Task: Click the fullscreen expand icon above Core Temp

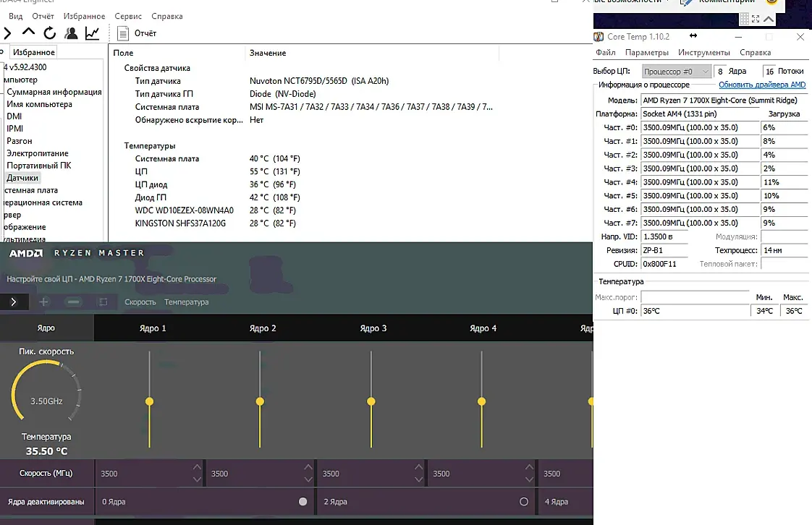Action: click(756, 19)
